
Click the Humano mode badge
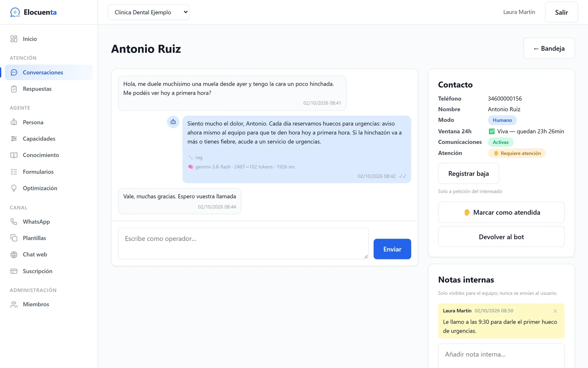point(502,120)
